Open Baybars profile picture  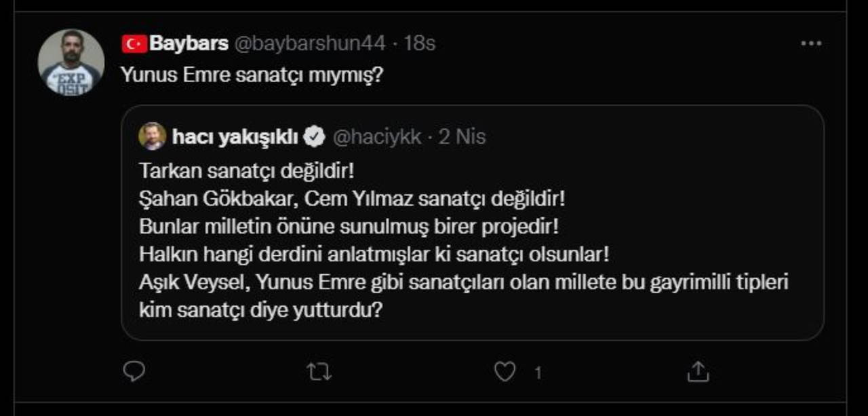pyautogui.click(x=71, y=62)
